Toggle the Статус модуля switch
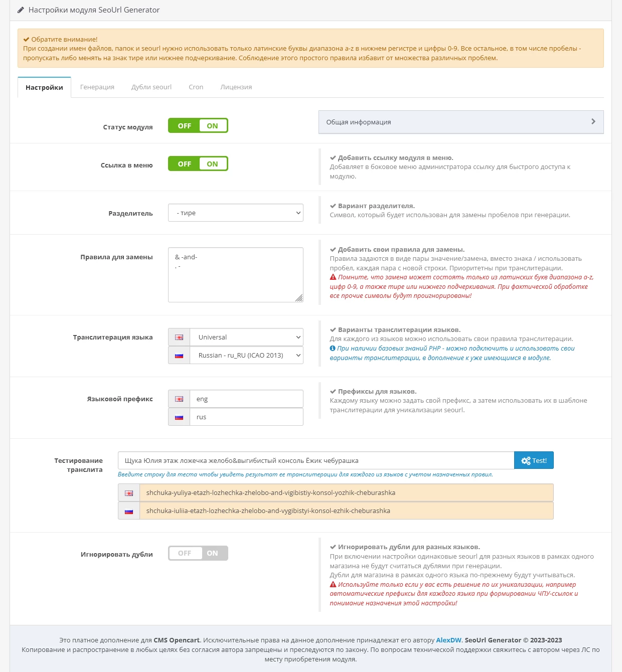 (x=198, y=125)
